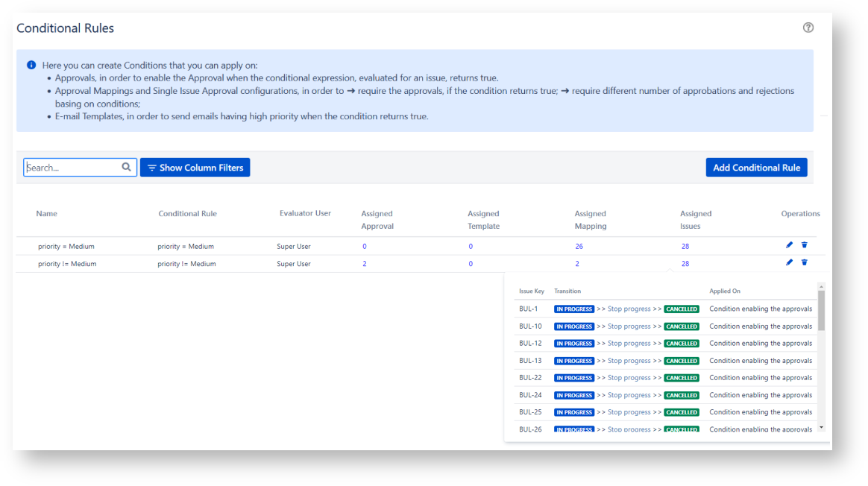Open Assigned Approval count 2
Image resolution: width=868 pixels, height=486 pixels.
pyautogui.click(x=365, y=264)
